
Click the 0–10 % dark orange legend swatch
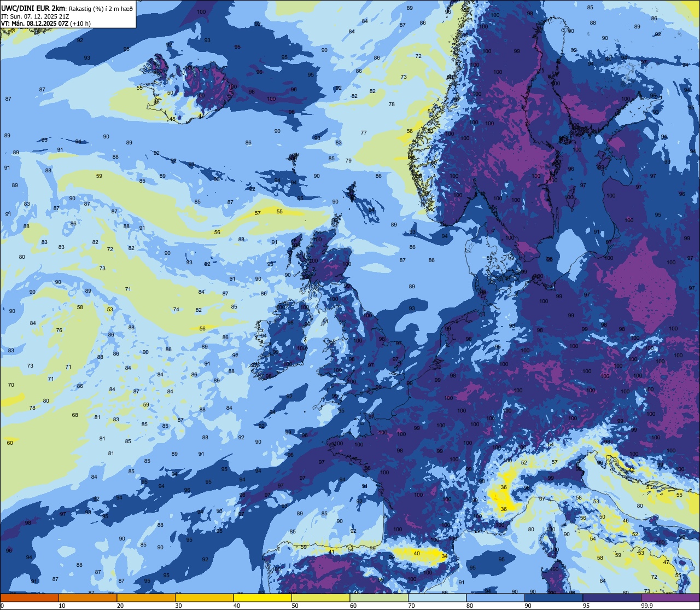pos(30,597)
